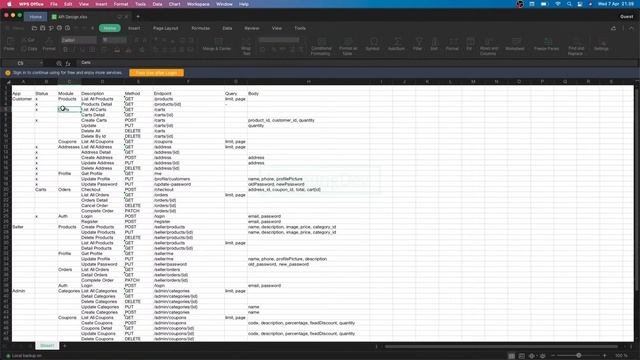Click the zoom magnifier icon in formula bar

(x=59, y=63)
